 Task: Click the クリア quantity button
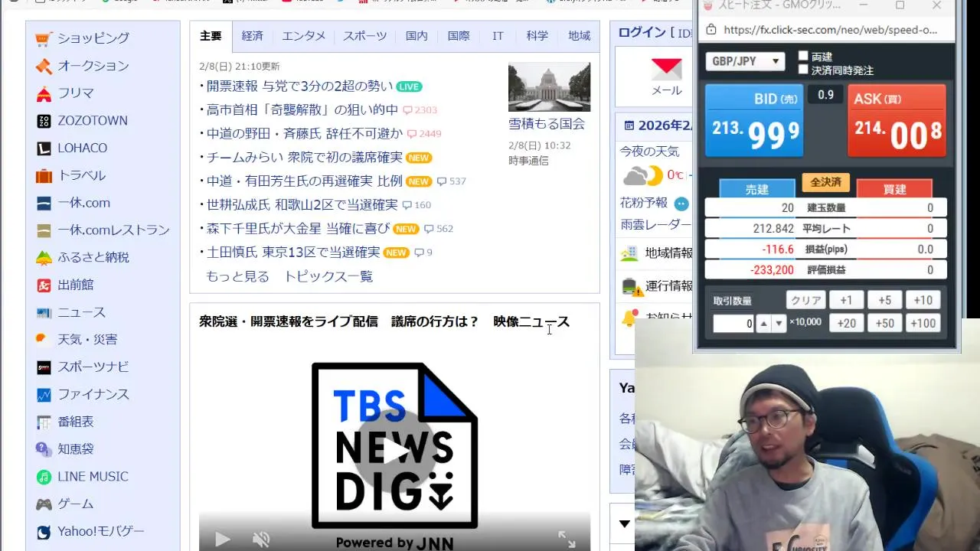point(805,301)
